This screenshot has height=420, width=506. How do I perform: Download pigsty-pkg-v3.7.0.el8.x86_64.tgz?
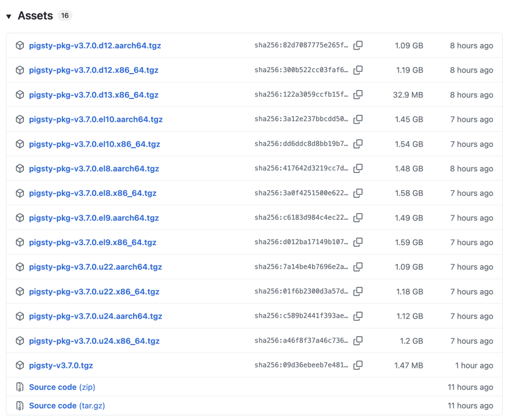pyautogui.click(x=93, y=193)
